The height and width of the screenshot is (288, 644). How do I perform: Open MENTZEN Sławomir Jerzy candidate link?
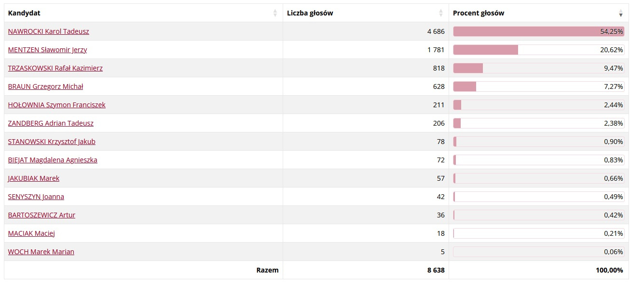click(48, 50)
